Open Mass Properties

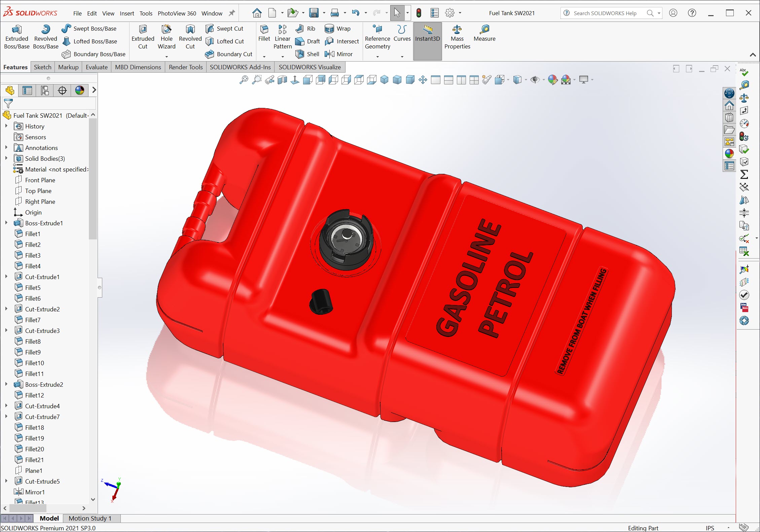click(457, 37)
